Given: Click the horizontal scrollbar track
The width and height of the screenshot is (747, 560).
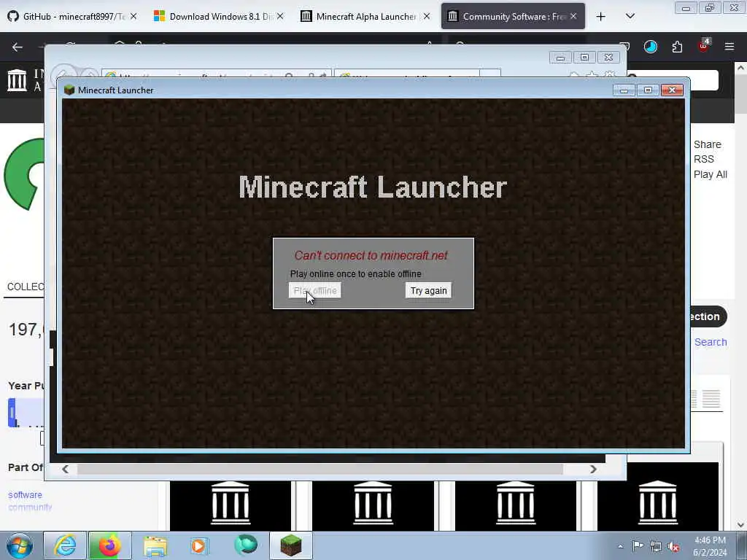Looking at the screenshot, I should pyautogui.click(x=329, y=469).
